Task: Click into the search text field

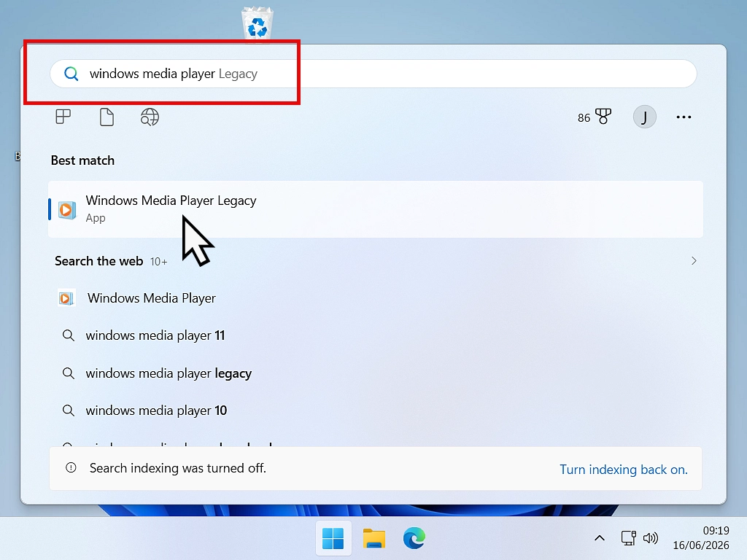Action: pos(373,74)
